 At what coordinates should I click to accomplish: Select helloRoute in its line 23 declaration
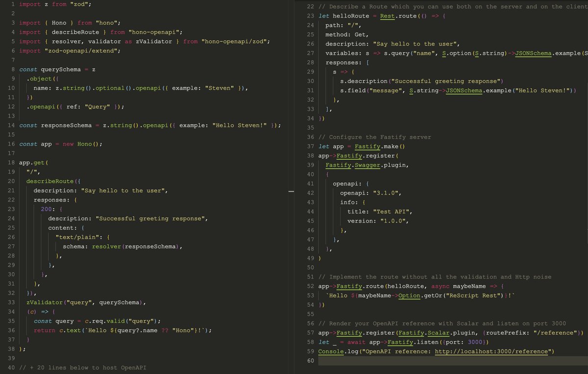(351, 16)
